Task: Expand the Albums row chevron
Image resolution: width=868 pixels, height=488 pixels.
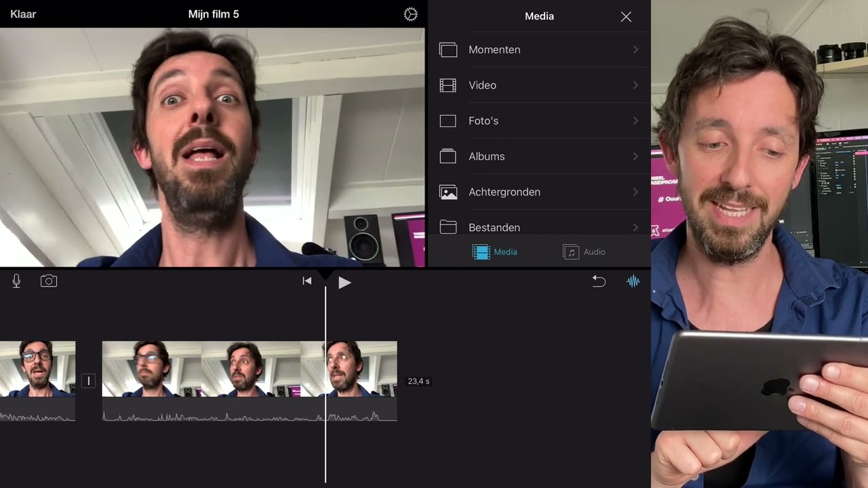Action: [x=635, y=156]
